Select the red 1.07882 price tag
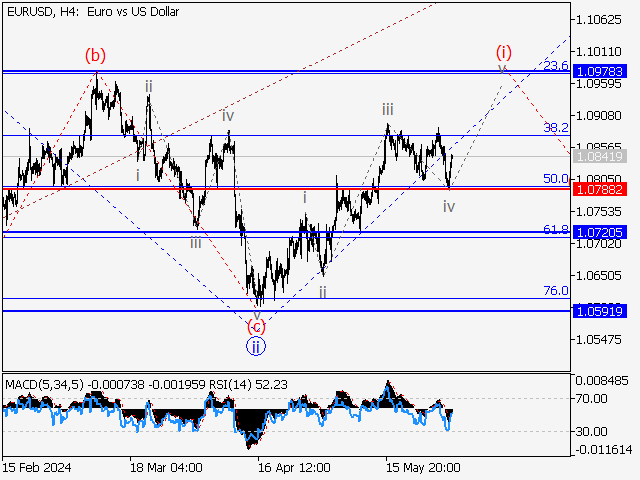This screenshot has width=640, height=480. click(x=600, y=189)
